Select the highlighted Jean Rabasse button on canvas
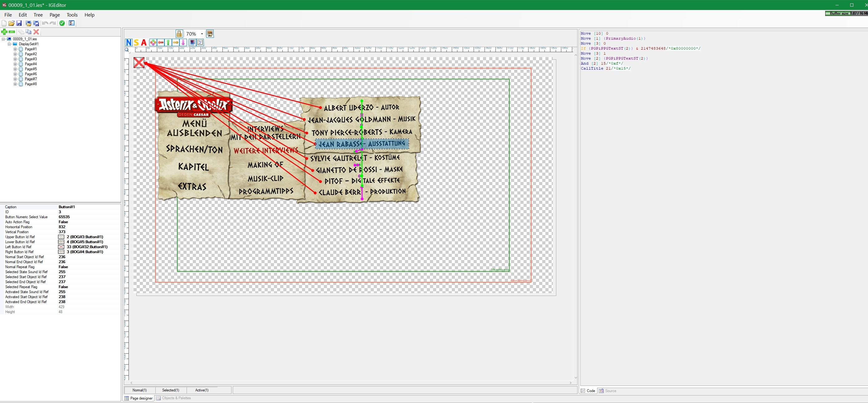This screenshot has width=868, height=403. (362, 144)
